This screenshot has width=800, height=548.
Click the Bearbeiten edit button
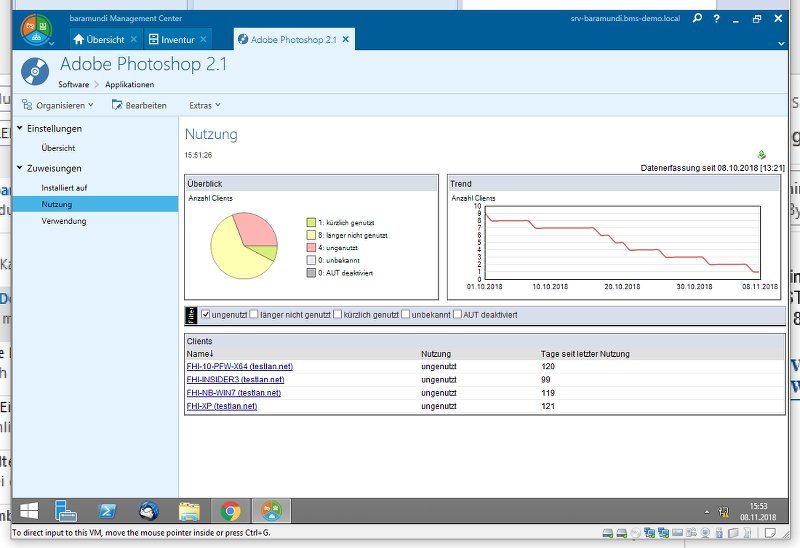tap(139, 105)
